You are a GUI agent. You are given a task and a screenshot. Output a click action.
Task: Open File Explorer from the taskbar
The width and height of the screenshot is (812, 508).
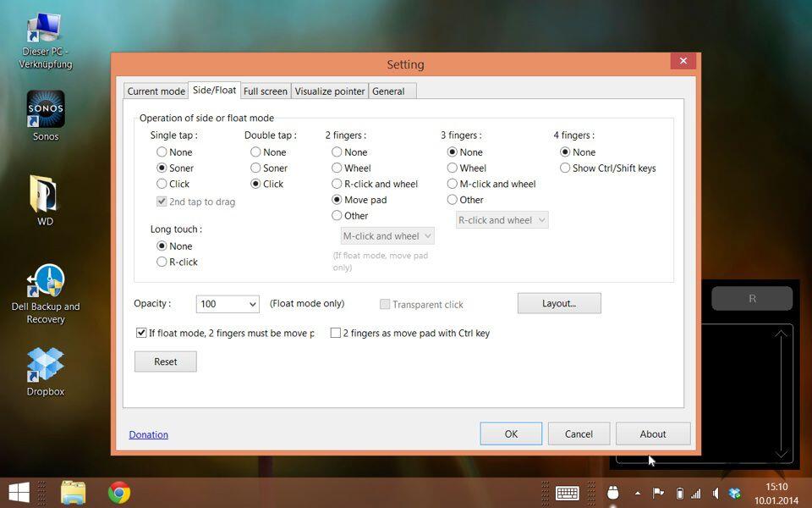(x=73, y=493)
